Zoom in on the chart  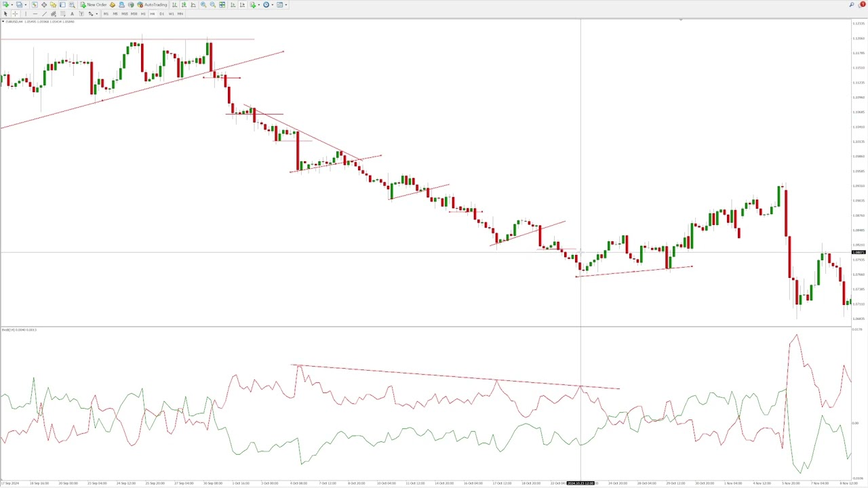tap(203, 5)
